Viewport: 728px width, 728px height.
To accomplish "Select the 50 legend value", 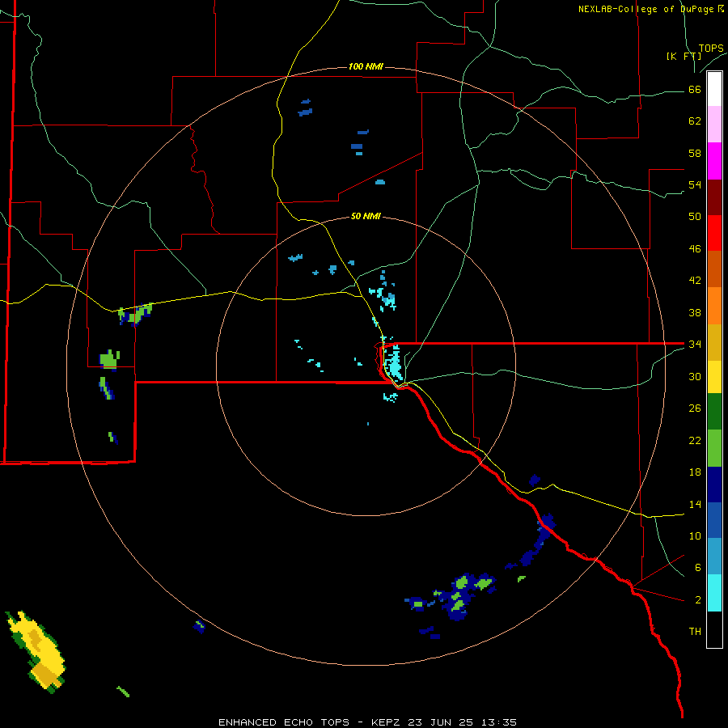I will tap(695, 217).
